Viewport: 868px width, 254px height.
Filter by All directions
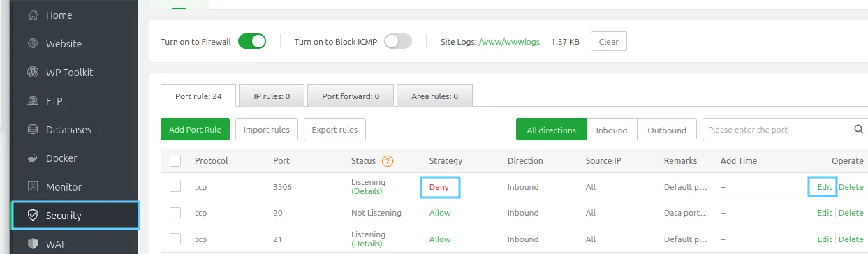[x=552, y=130]
